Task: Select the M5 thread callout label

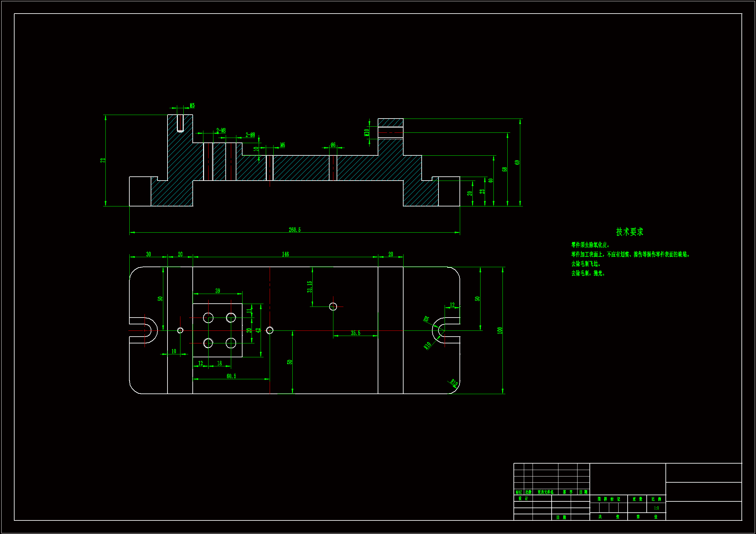Action: (192, 106)
